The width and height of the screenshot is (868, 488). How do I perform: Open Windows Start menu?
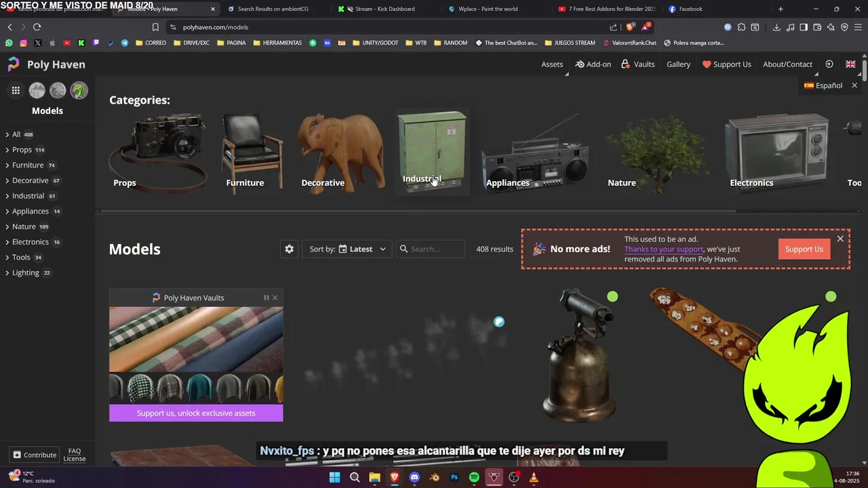[334, 477]
